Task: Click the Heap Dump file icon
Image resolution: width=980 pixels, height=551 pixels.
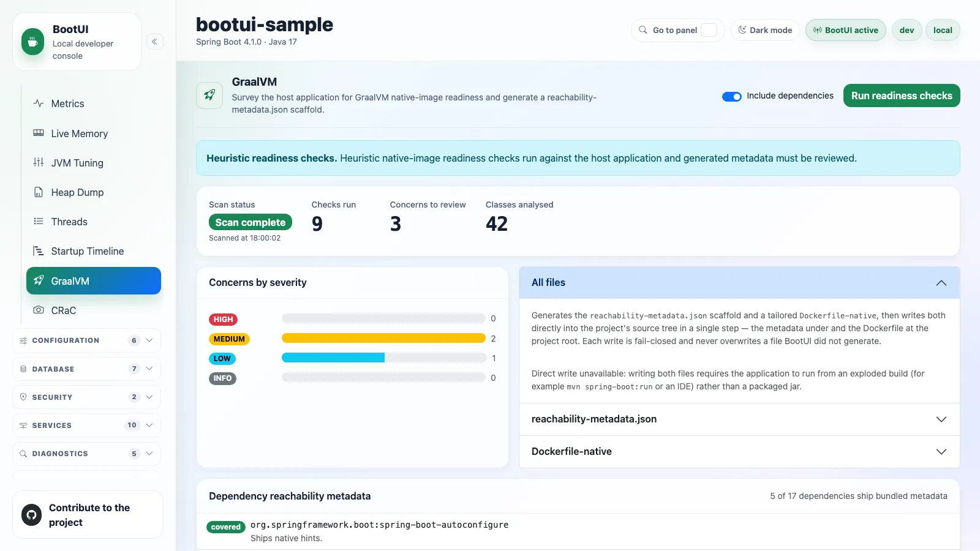Action: pyautogui.click(x=39, y=192)
